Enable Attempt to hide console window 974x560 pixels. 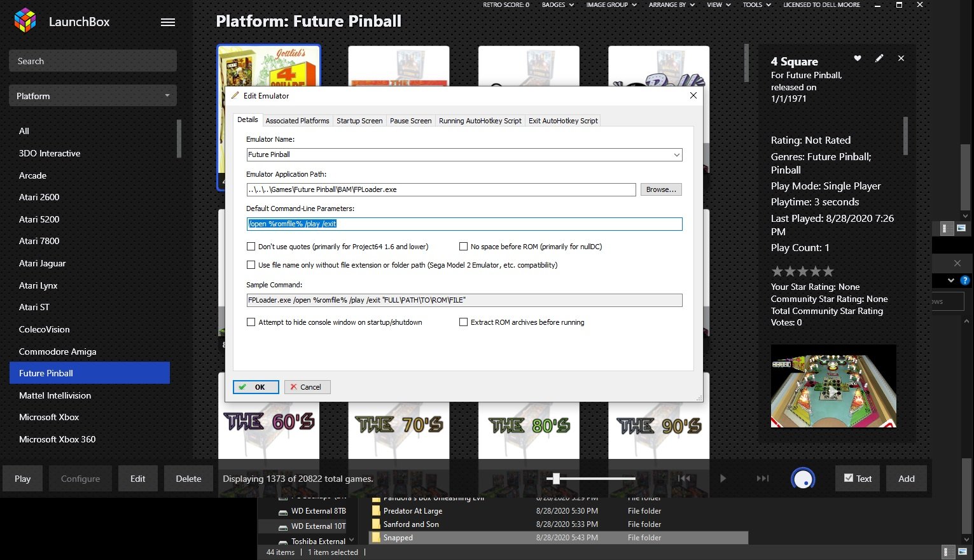pos(251,322)
